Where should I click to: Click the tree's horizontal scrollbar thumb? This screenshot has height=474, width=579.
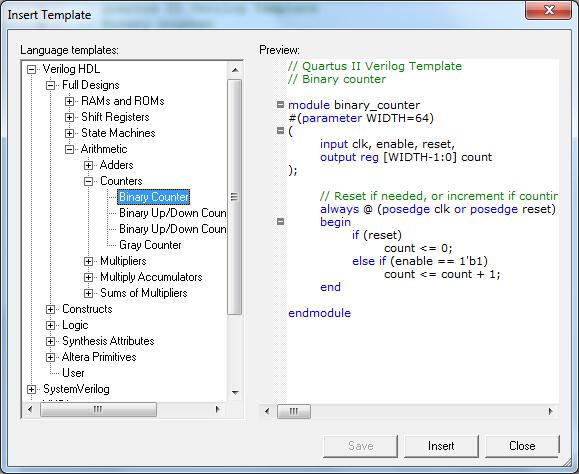(x=98, y=409)
